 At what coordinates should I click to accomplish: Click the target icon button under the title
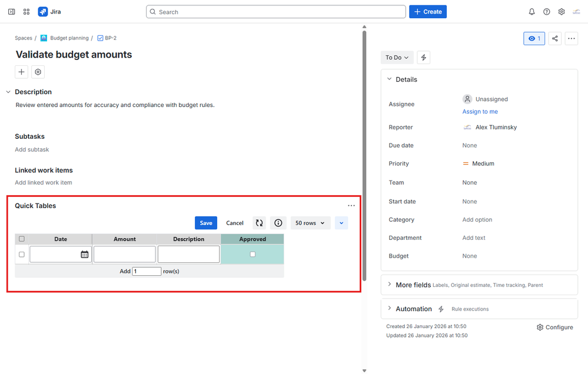click(x=38, y=72)
